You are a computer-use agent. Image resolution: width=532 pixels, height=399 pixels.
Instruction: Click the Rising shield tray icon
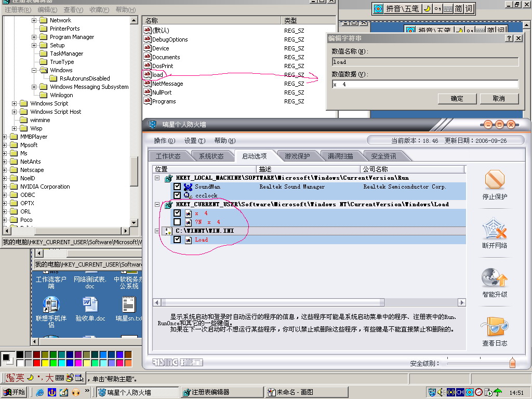coord(432,392)
